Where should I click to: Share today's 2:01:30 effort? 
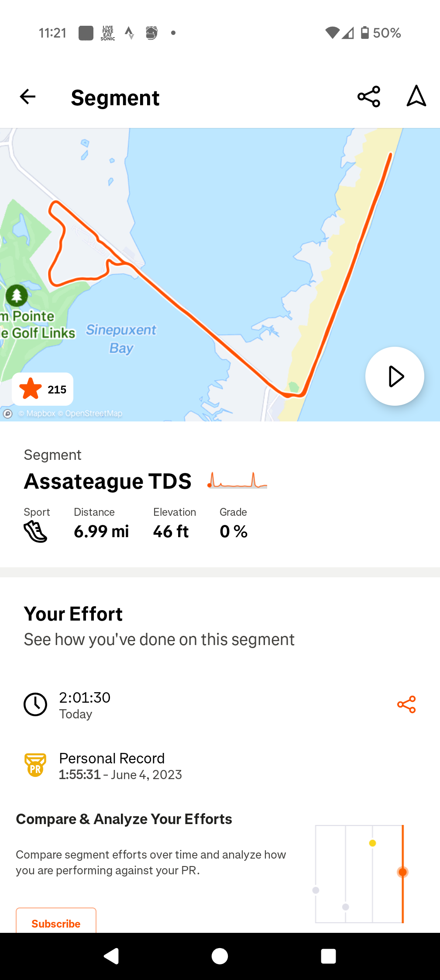(406, 704)
